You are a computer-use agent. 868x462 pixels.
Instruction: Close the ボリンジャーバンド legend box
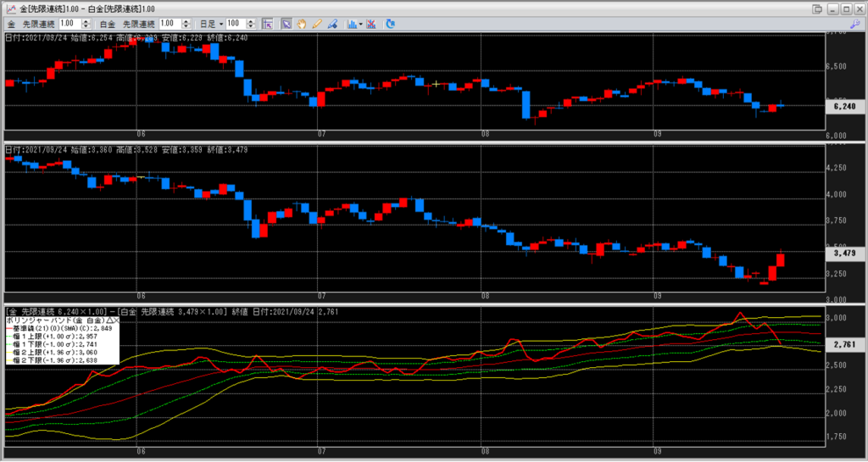(115, 321)
